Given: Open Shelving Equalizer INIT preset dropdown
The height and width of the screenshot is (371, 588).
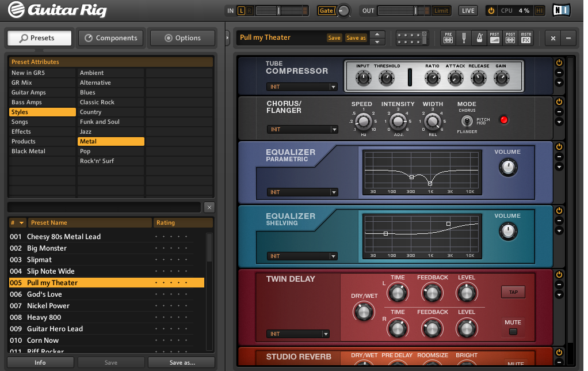Looking at the screenshot, I should click(302, 256).
